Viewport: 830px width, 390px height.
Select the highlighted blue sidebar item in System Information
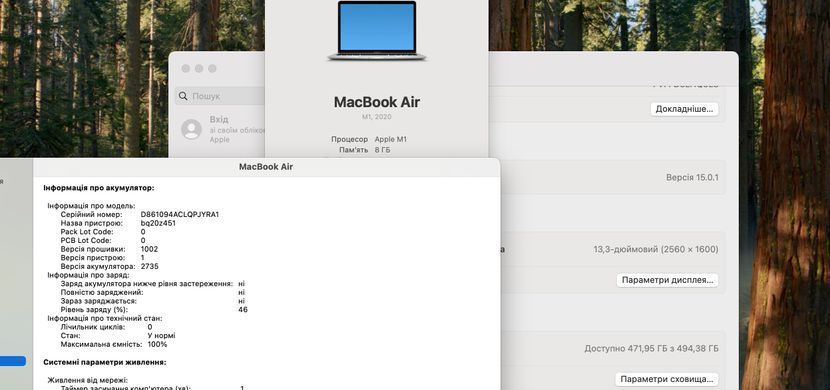13,361
